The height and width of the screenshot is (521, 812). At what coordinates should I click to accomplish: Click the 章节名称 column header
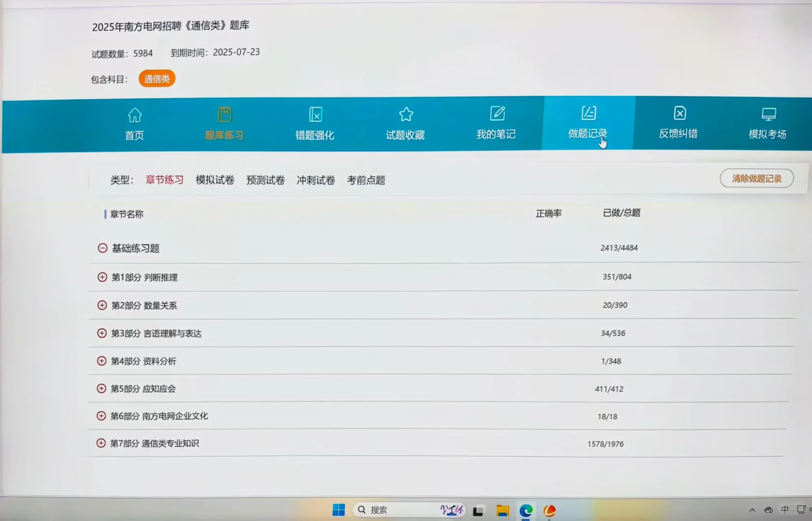coord(126,214)
